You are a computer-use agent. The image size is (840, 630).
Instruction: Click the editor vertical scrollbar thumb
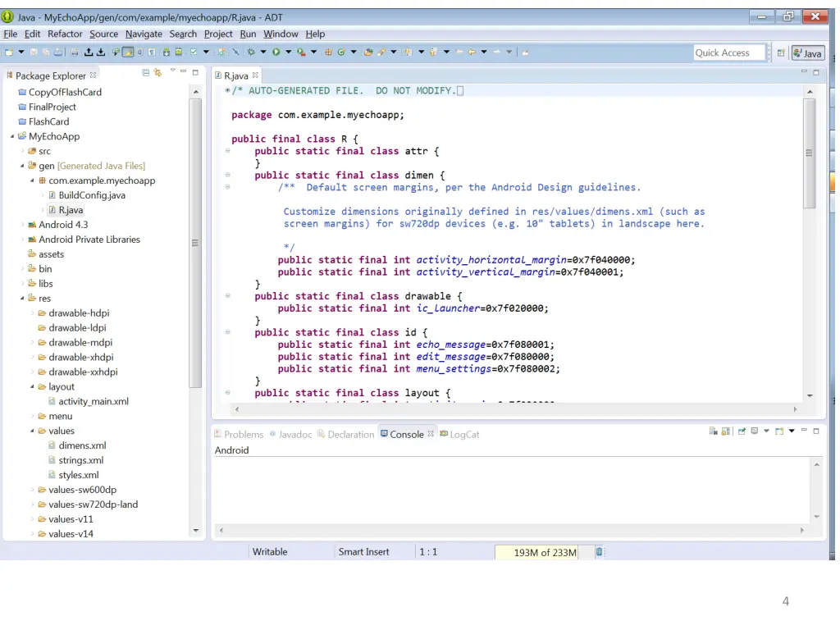tap(809, 153)
